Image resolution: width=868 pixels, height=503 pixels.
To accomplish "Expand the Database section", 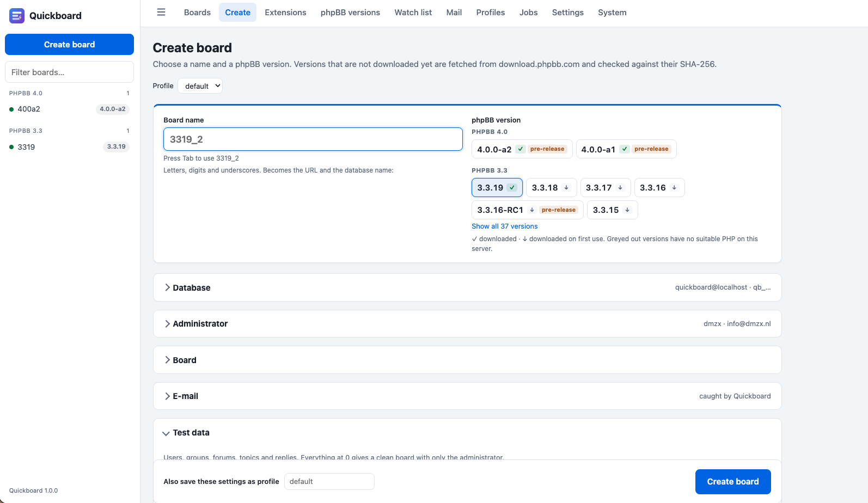I will [x=467, y=287].
